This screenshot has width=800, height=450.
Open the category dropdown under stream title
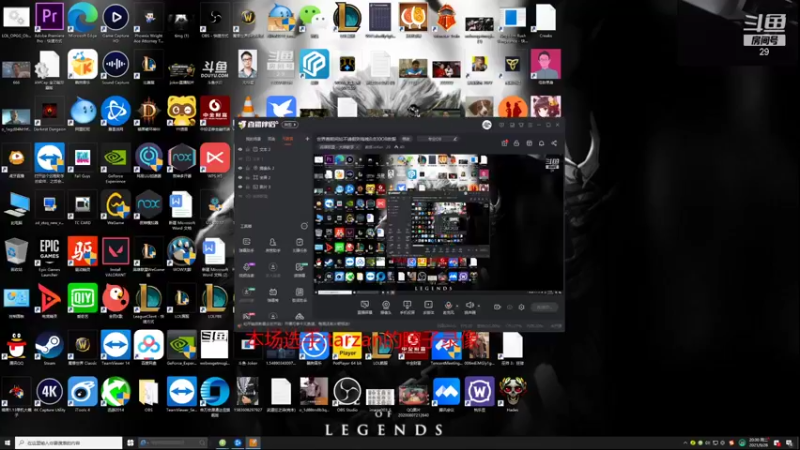340,147
